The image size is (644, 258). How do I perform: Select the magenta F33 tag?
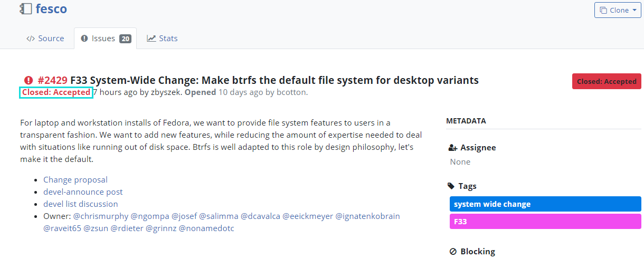[545, 222]
